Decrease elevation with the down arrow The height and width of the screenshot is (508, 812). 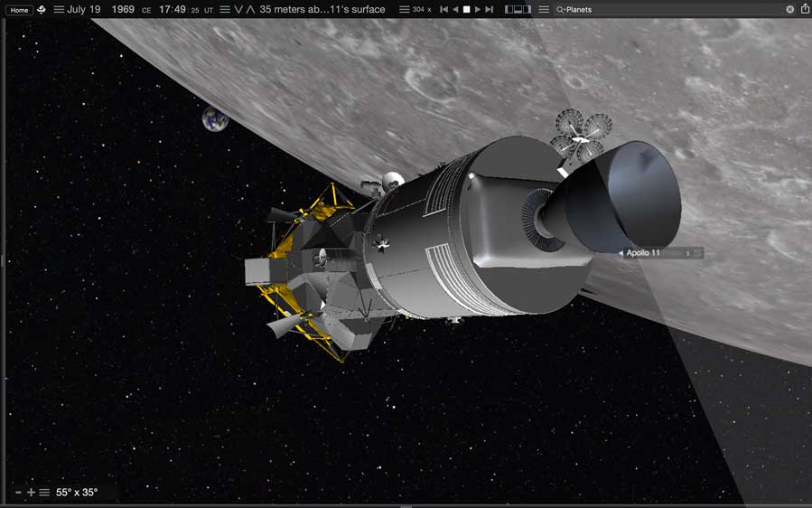click(238, 9)
